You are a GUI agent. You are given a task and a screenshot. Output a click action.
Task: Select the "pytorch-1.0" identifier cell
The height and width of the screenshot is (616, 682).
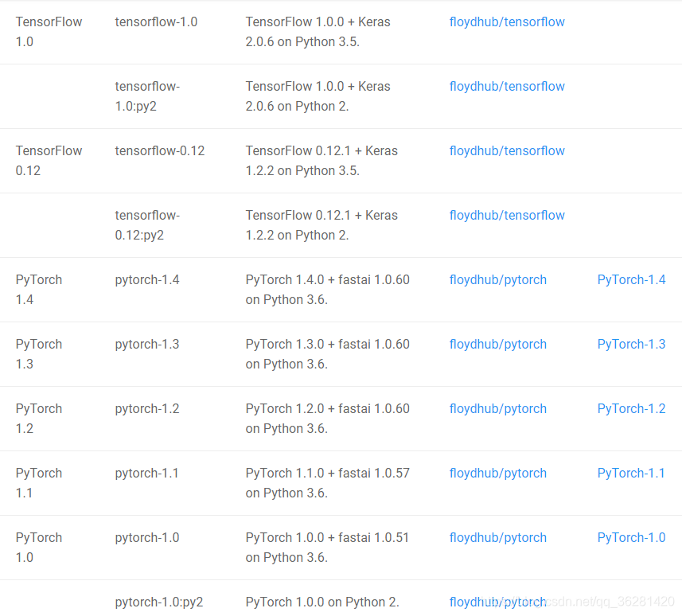[147, 537]
